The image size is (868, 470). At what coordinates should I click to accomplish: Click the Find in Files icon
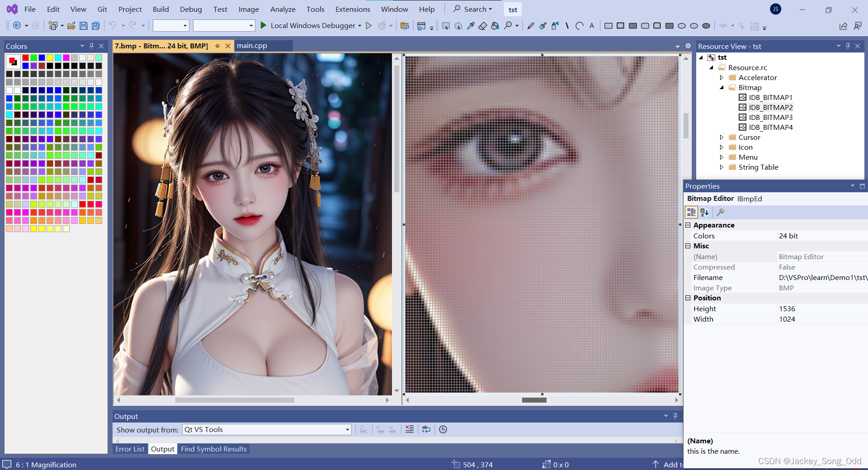[x=405, y=26]
